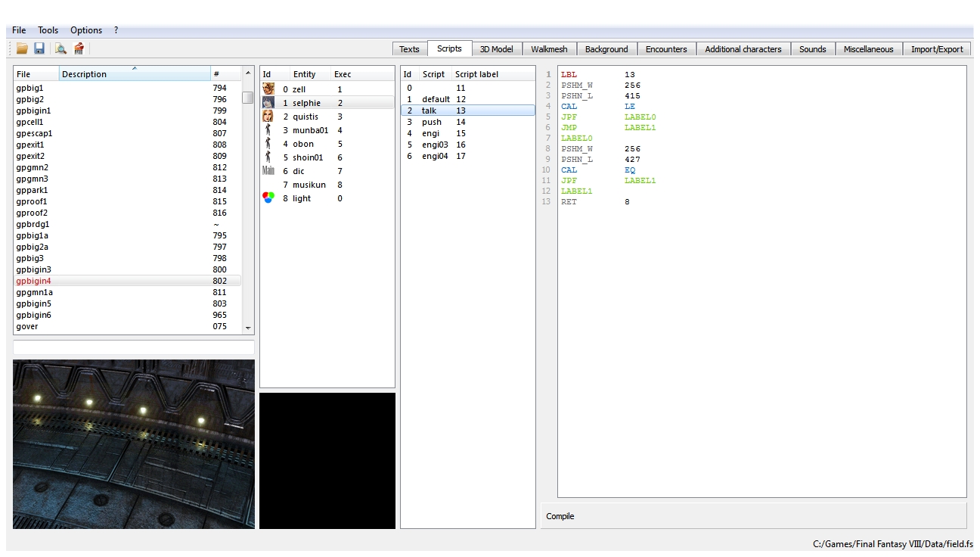
Task: Click the figure icon beside obon
Action: click(x=268, y=143)
